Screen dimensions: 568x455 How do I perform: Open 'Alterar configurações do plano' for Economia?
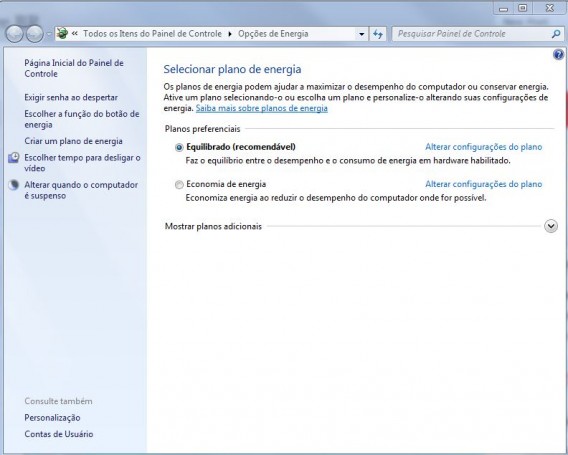point(484,184)
